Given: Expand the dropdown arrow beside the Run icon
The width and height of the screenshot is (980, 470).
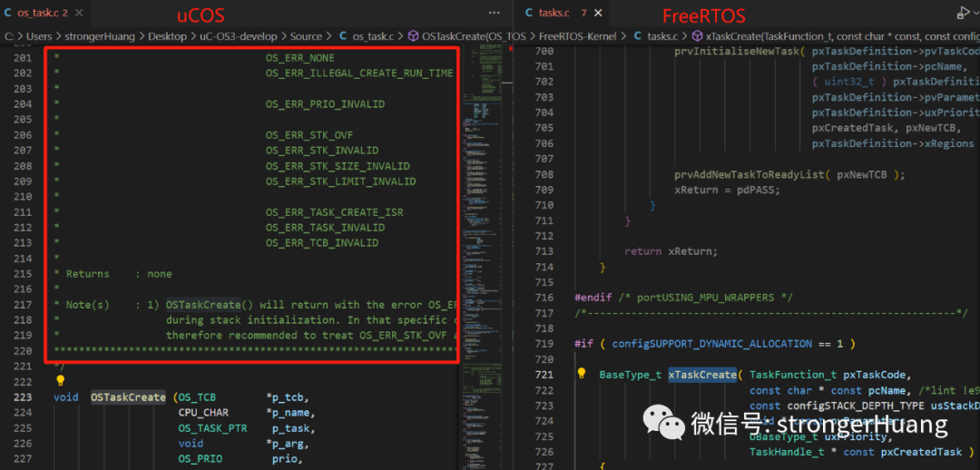Looking at the screenshot, I should (975, 13).
